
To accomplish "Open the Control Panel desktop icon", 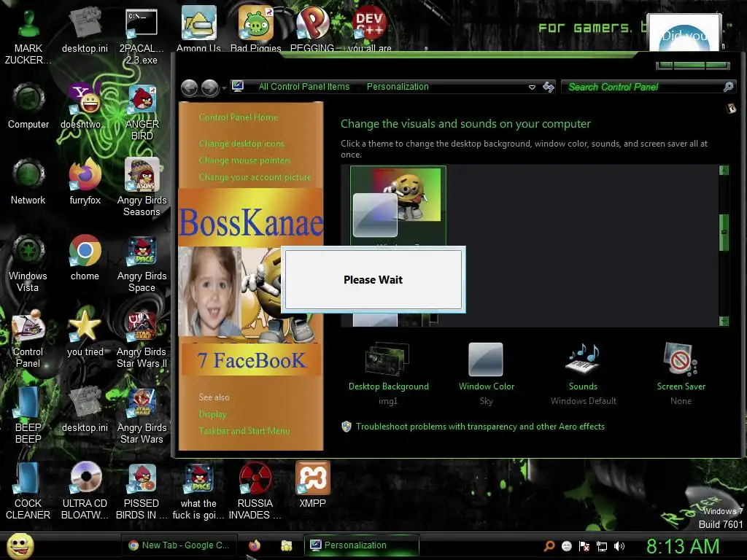I will tap(28, 339).
